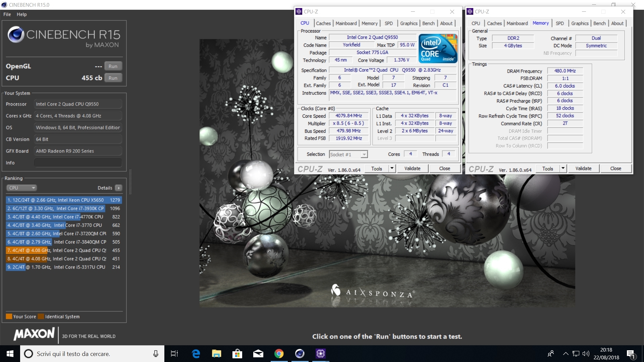Viewport: 644px width, 362px height.
Task: Open Socket #1 selection dropdown
Action: [348, 154]
